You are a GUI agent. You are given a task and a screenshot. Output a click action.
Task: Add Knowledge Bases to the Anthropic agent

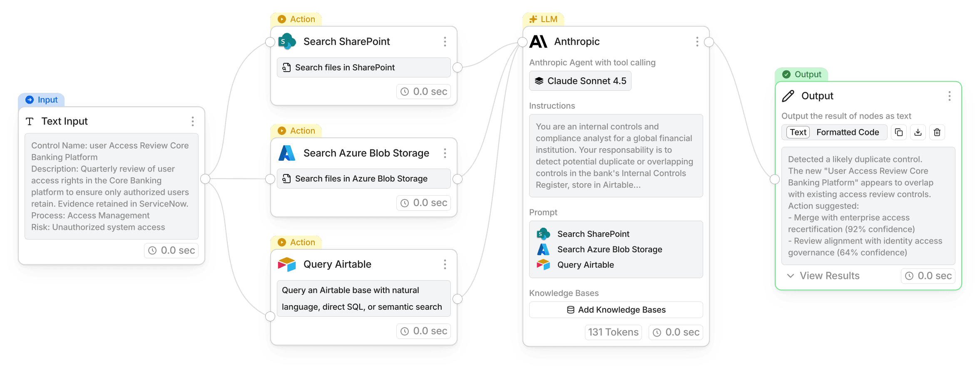pos(616,310)
